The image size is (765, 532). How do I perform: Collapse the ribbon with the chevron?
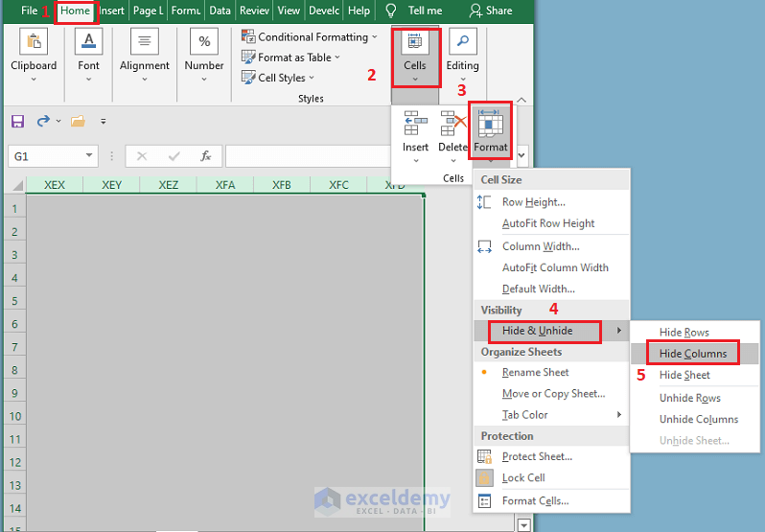522,100
